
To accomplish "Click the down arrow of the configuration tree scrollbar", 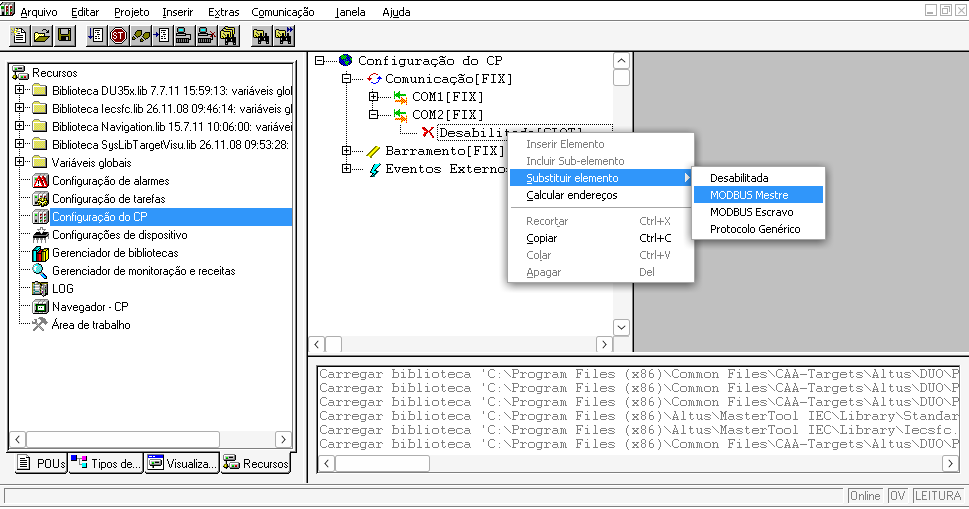I will [621, 327].
